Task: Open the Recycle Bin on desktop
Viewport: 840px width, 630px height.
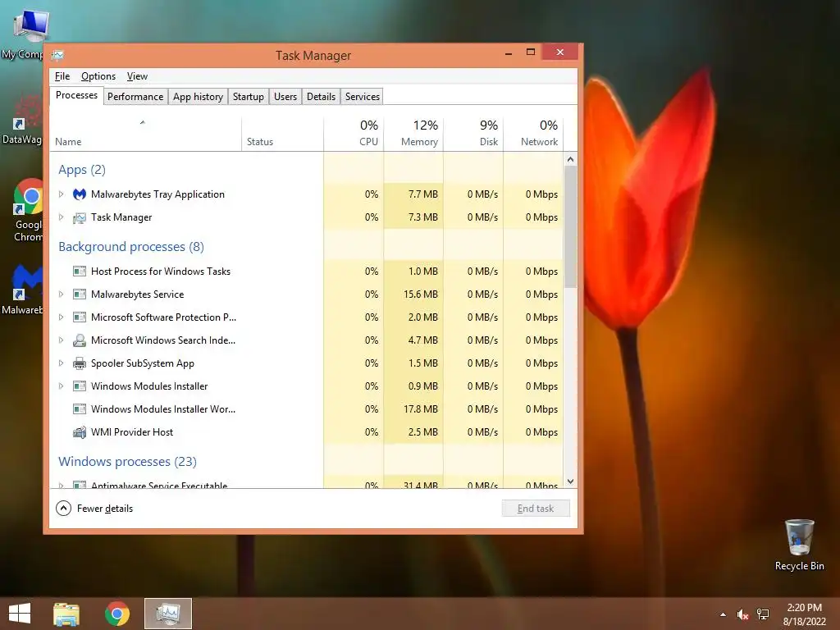Action: tap(799, 545)
